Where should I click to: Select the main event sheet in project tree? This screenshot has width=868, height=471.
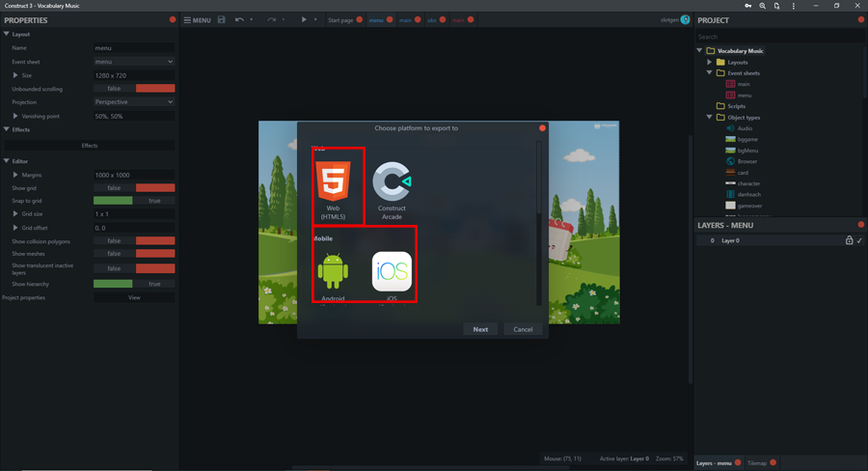(x=744, y=84)
